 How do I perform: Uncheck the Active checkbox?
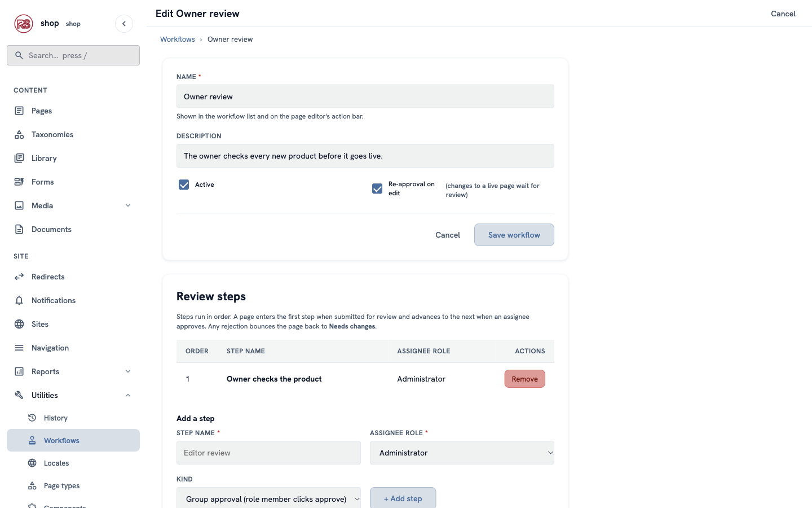(x=184, y=185)
